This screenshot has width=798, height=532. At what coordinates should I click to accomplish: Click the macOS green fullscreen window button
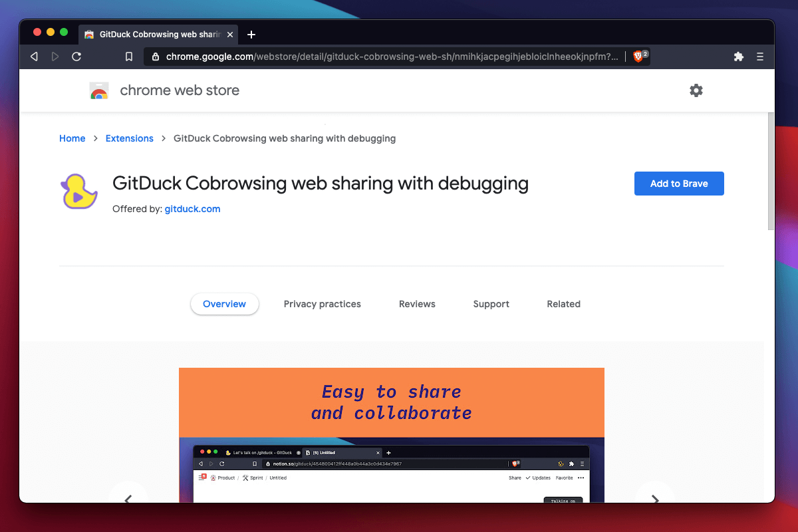(x=64, y=32)
